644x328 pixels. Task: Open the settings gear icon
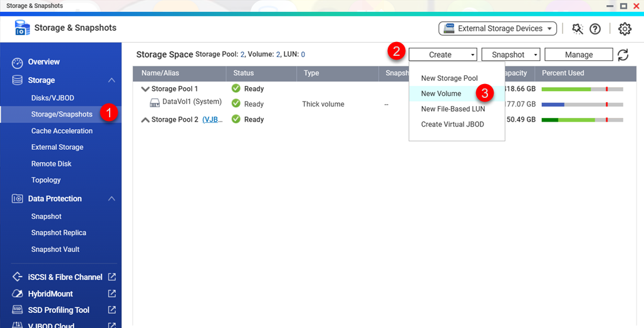click(625, 29)
